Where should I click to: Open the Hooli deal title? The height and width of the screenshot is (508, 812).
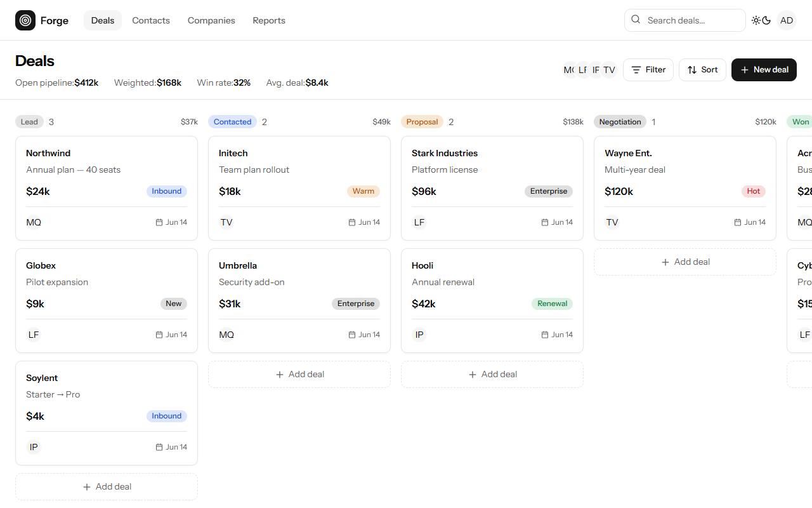[x=422, y=265]
